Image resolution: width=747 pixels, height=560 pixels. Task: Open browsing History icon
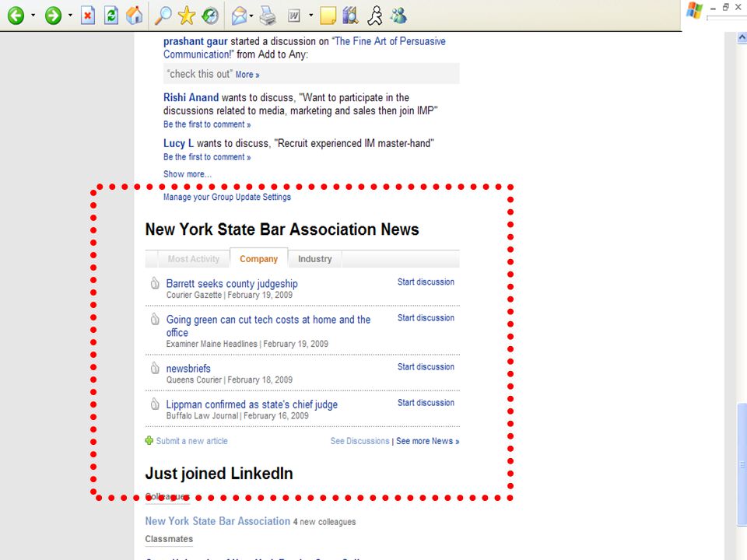pyautogui.click(x=209, y=16)
